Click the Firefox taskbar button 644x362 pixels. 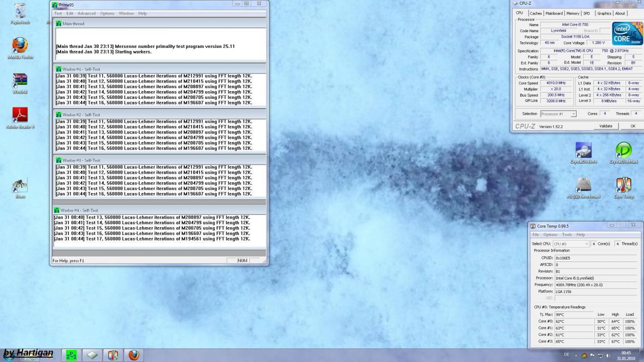(134, 355)
